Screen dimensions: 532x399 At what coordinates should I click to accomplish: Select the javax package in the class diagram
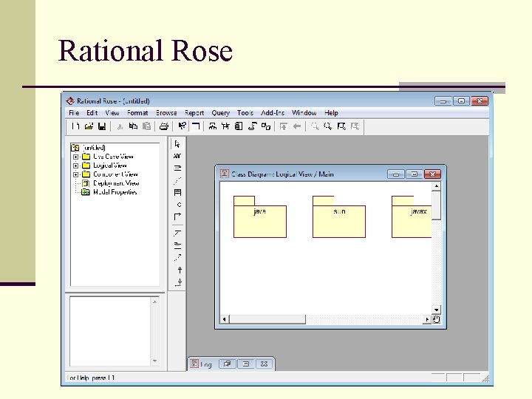[x=412, y=217]
